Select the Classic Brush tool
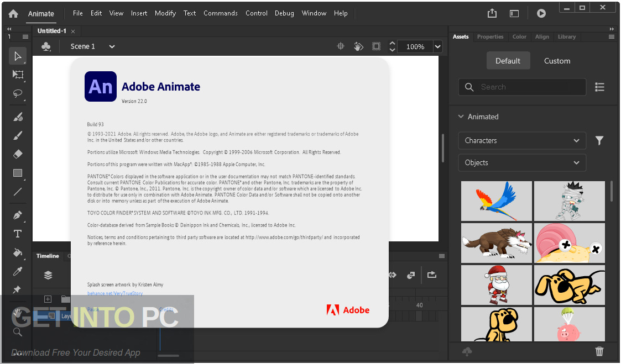The width and height of the screenshot is (621, 364). click(18, 135)
